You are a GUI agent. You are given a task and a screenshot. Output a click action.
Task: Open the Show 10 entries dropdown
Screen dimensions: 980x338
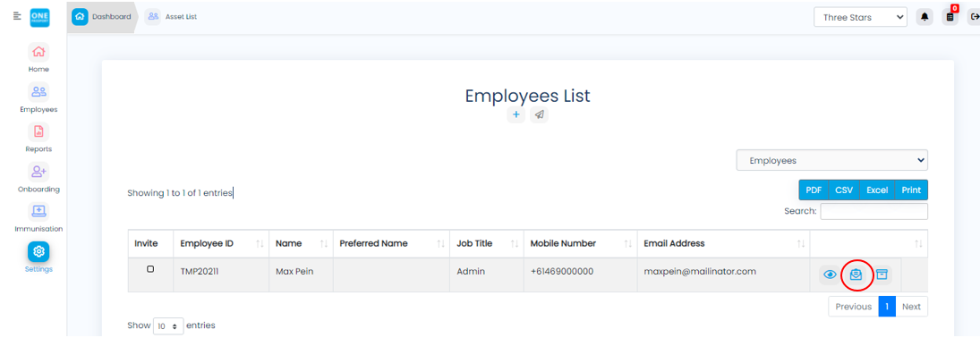(x=168, y=325)
